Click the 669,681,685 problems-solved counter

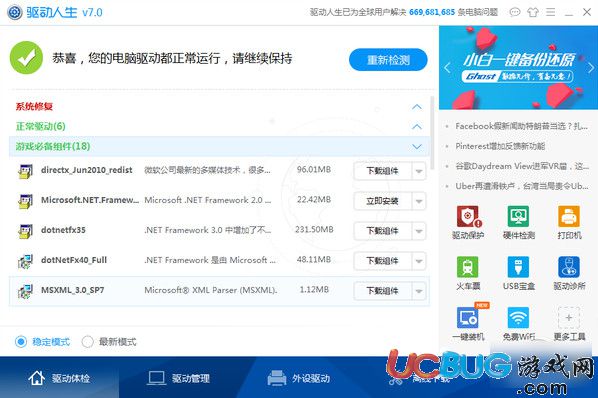point(432,12)
